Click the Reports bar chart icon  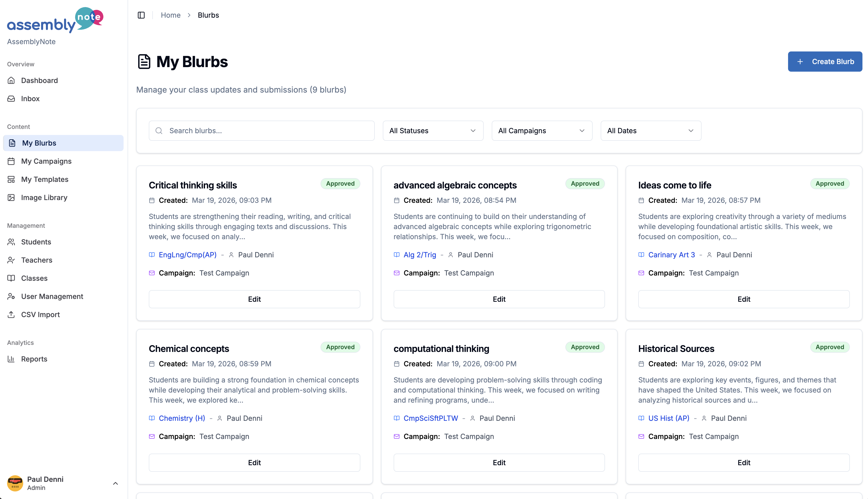point(11,359)
